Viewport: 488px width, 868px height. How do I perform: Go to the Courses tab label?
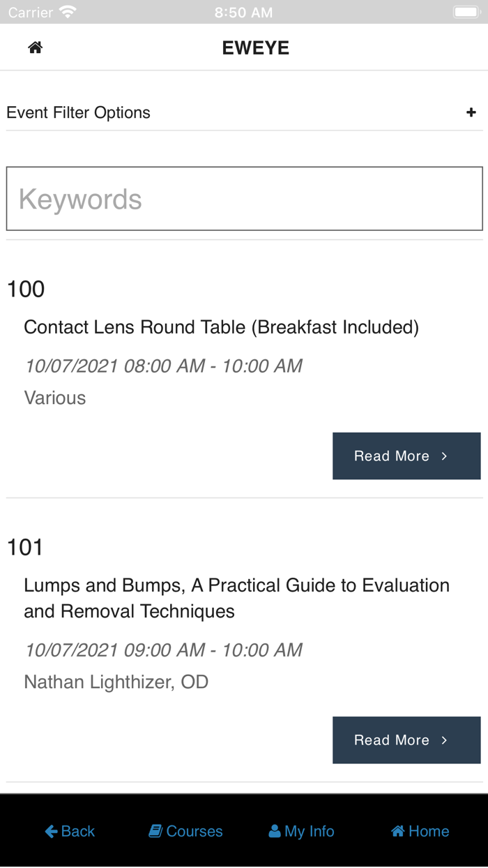point(195,831)
